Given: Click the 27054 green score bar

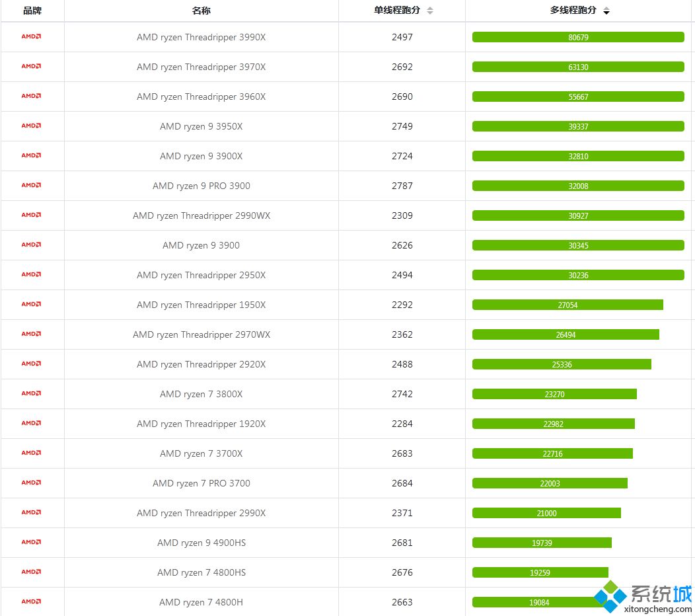Looking at the screenshot, I should (567, 305).
